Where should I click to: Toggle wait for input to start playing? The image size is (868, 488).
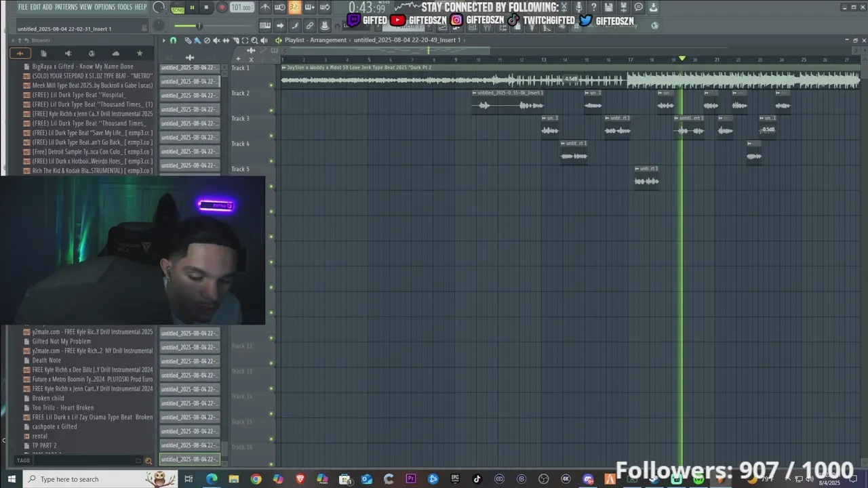click(280, 7)
